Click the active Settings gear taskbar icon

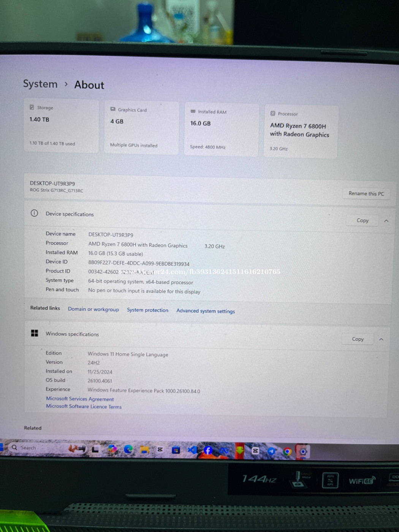303,451
